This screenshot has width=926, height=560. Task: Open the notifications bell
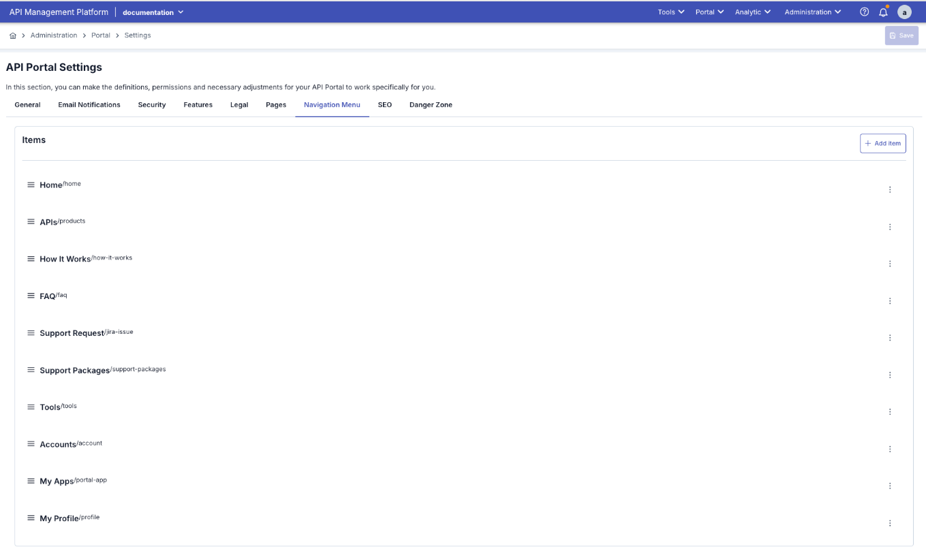[884, 12]
